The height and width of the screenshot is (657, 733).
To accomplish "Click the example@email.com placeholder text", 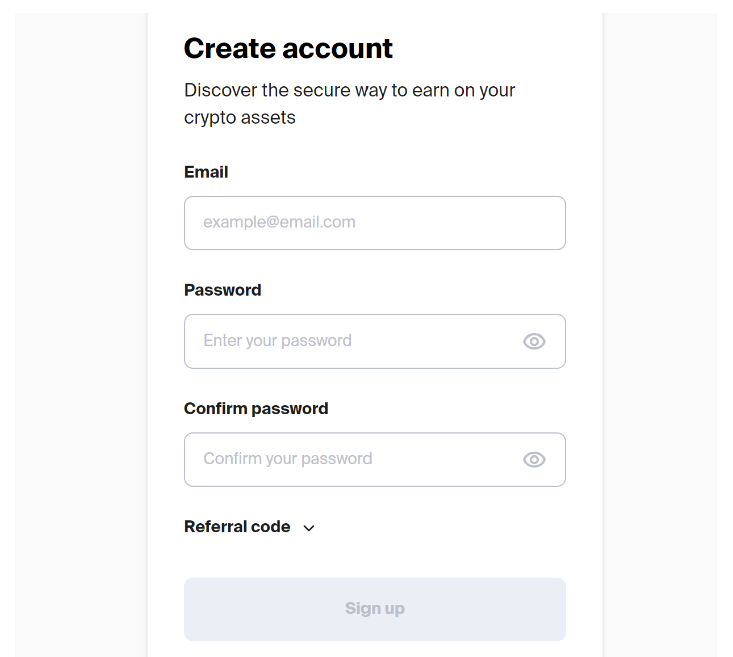I will (279, 222).
